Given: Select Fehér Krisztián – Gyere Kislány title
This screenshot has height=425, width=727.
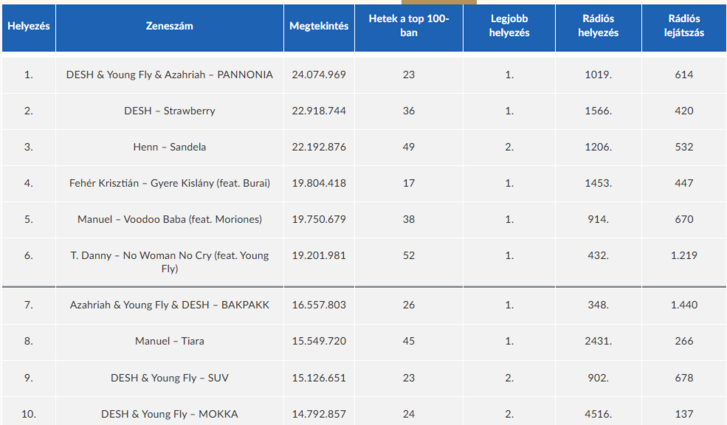Looking at the screenshot, I should pyautogui.click(x=169, y=183).
